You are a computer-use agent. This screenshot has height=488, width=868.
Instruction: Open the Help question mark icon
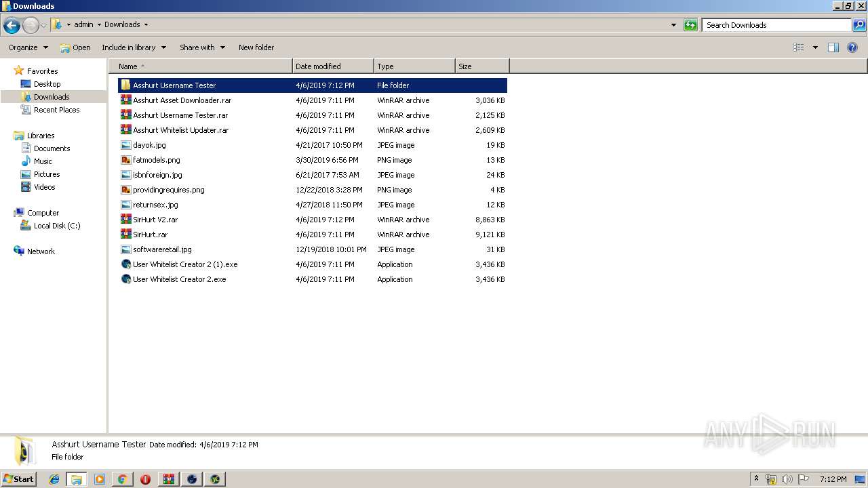tap(853, 47)
